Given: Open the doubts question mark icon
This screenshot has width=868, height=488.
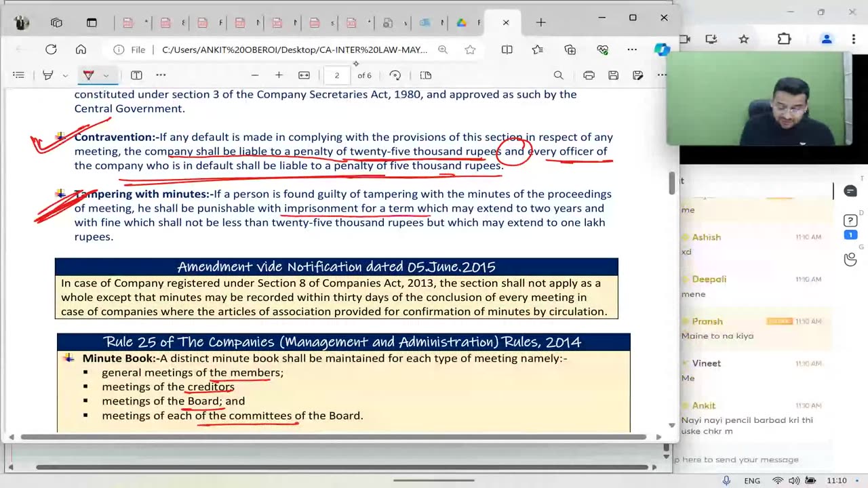Looking at the screenshot, I should coord(850,221).
